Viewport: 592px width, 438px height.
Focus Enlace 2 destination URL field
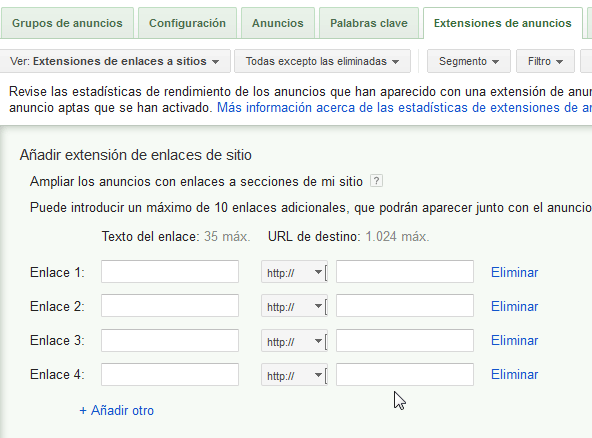[405, 305]
